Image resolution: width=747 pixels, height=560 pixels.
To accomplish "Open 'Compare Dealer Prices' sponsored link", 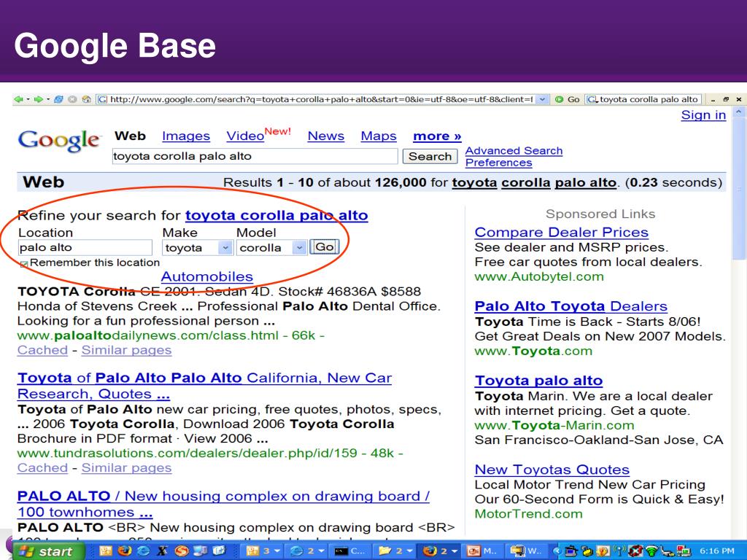I will click(x=561, y=233).
